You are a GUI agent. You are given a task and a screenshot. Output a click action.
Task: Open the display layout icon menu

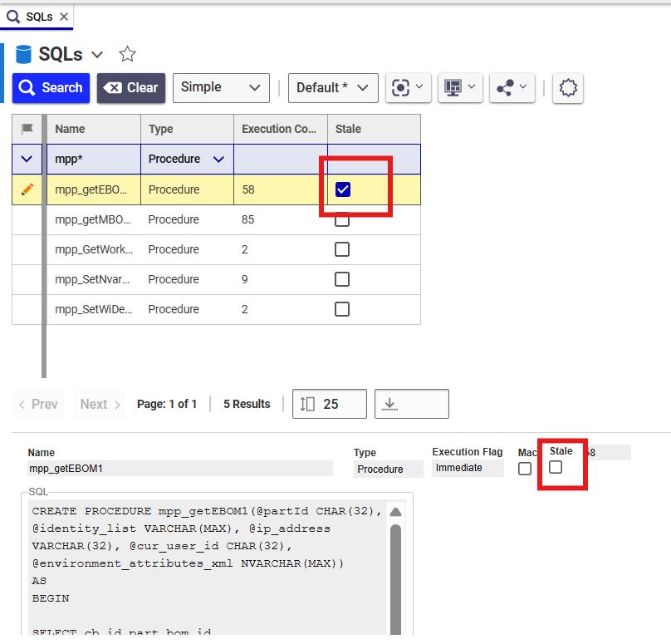click(x=460, y=87)
